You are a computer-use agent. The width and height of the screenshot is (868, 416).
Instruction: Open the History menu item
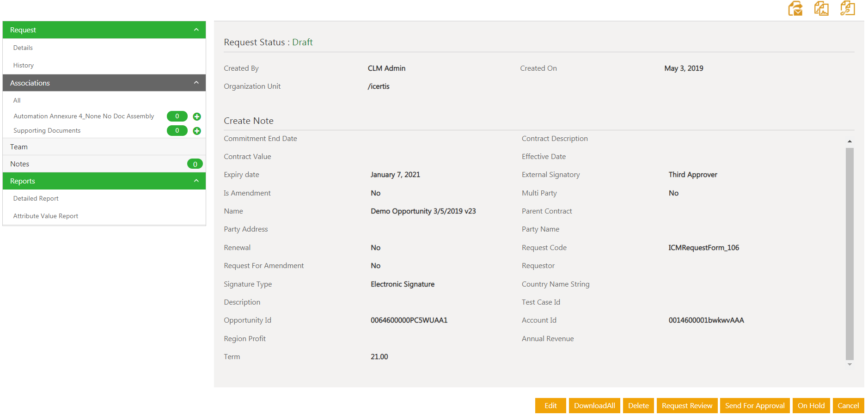(24, 66)
